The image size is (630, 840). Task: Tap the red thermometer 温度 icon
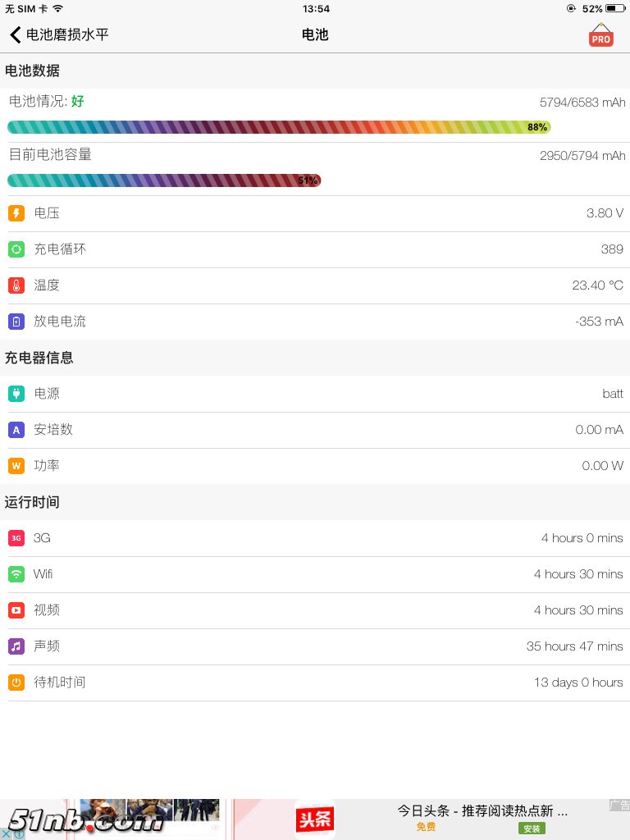16,285
